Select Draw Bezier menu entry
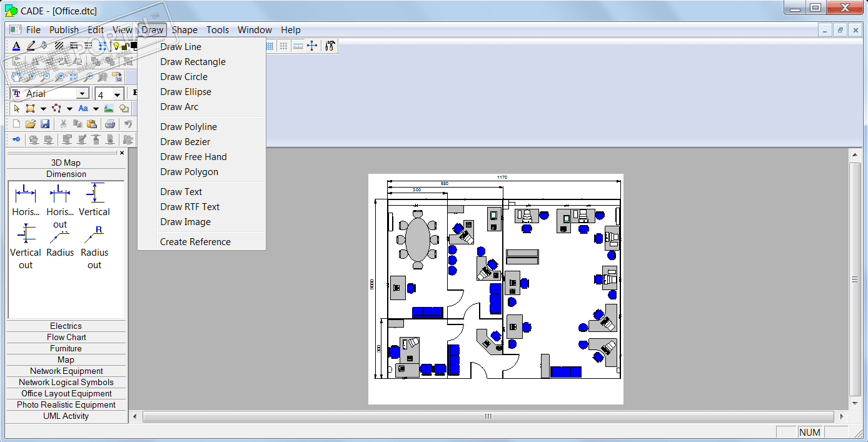The height and width of the screenshot is (442, 868). click(x=202, y=141)
